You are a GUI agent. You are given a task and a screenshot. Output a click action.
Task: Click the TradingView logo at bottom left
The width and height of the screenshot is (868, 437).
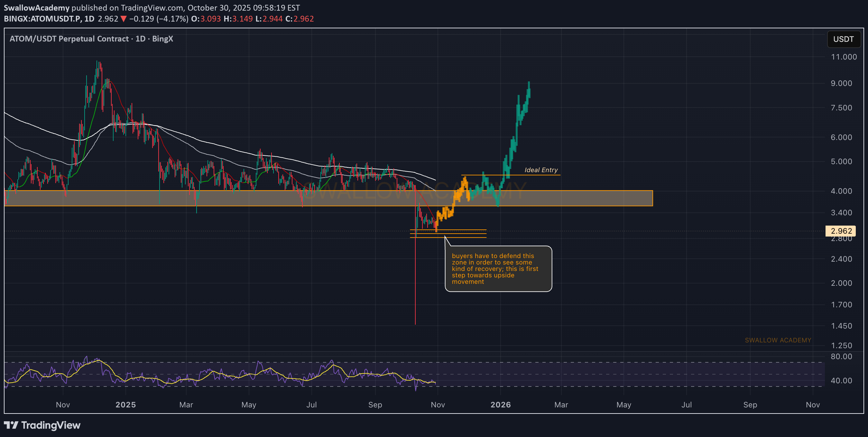[42, 425]
